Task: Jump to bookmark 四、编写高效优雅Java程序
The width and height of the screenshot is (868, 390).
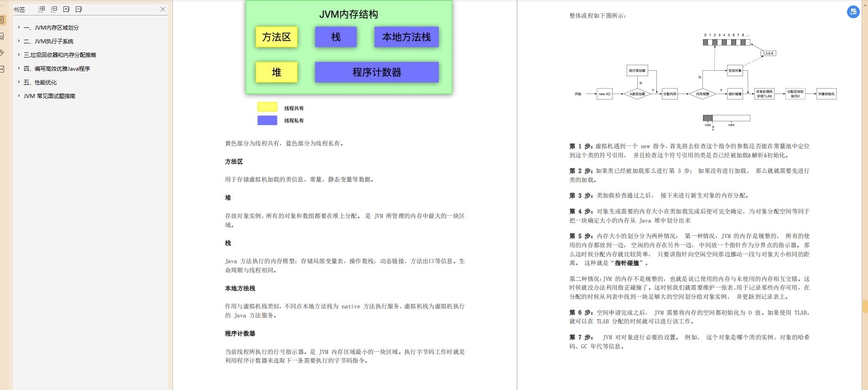Action: pyautogui.click(x=57, y=69)
